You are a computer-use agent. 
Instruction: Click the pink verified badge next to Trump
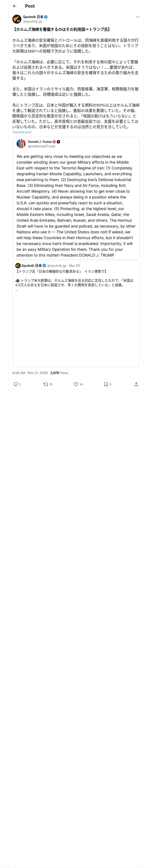(54, 142)
